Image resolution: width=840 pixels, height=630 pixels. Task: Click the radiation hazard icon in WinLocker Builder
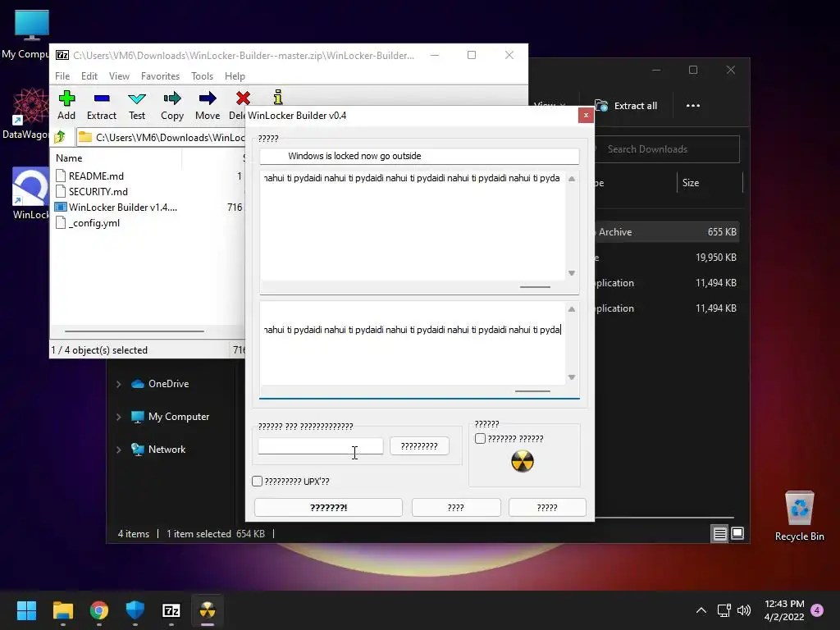[x=523, y=461]
